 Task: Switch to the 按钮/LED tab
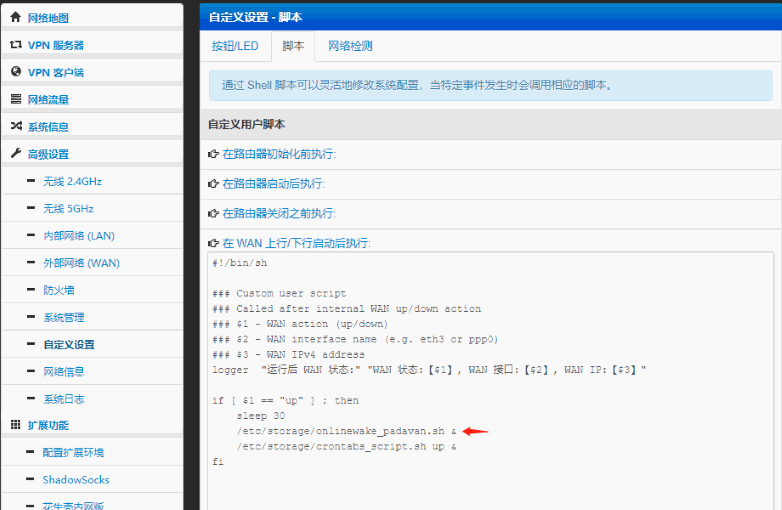click(x=235, y=46)
